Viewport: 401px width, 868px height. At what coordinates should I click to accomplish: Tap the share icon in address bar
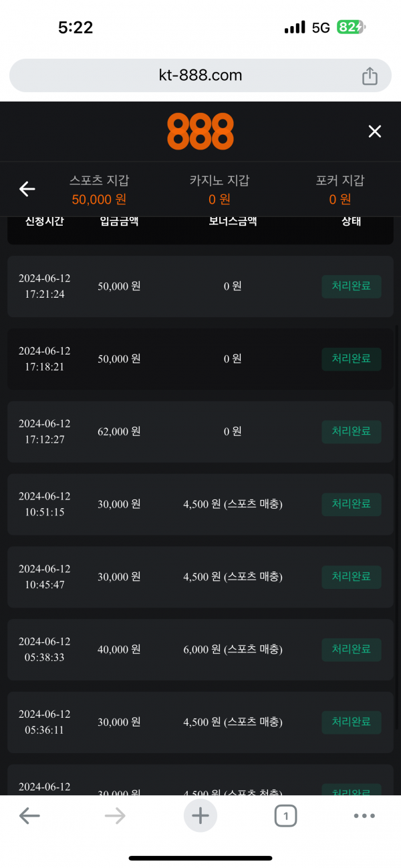[370, 76]
